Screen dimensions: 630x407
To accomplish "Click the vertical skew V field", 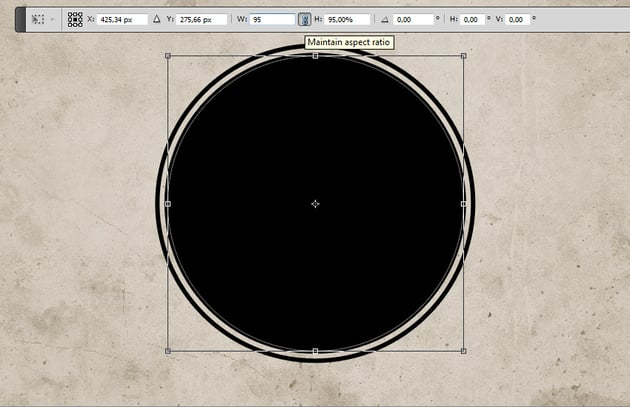I will pos(518,19).
